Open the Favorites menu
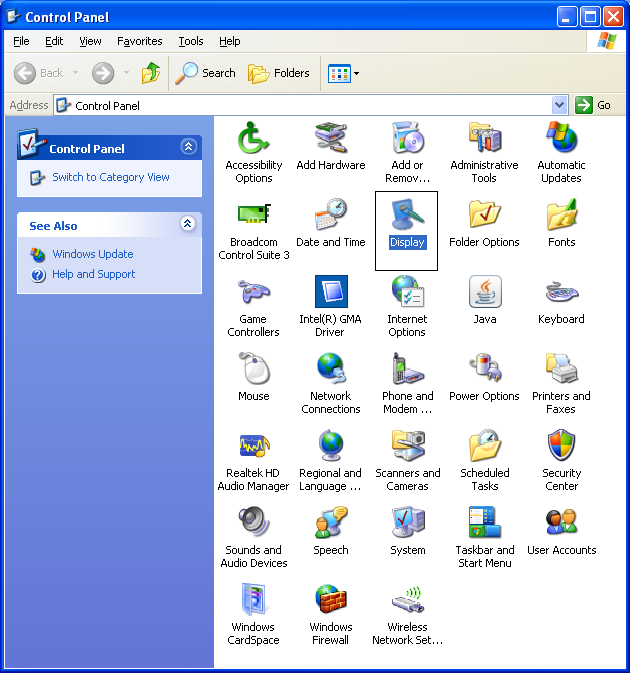Screen dimensions: 630x673 (x=139, y=41)
